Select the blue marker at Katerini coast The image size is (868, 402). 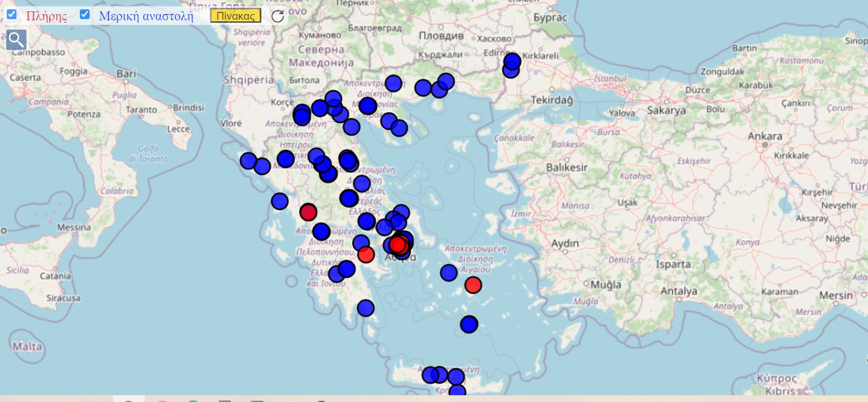(352, 126)
